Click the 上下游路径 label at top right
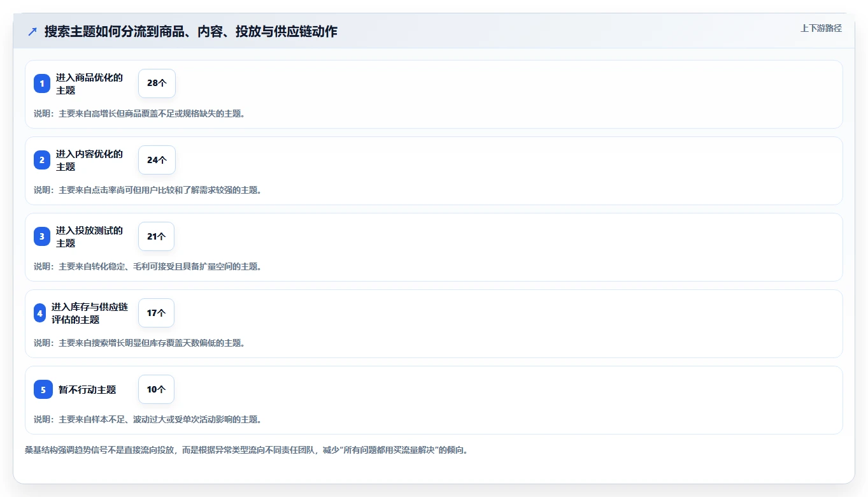Viewport: 868px width, 497px height. point(821,28)
